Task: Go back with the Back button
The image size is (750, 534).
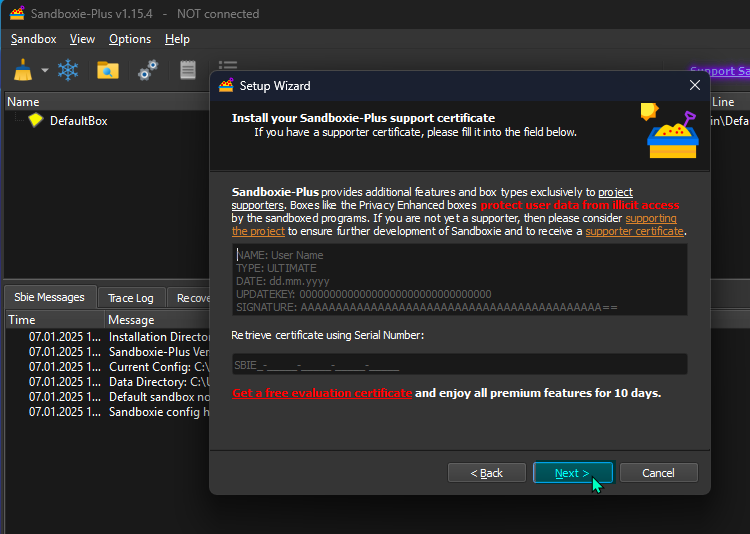Action: 486,473
